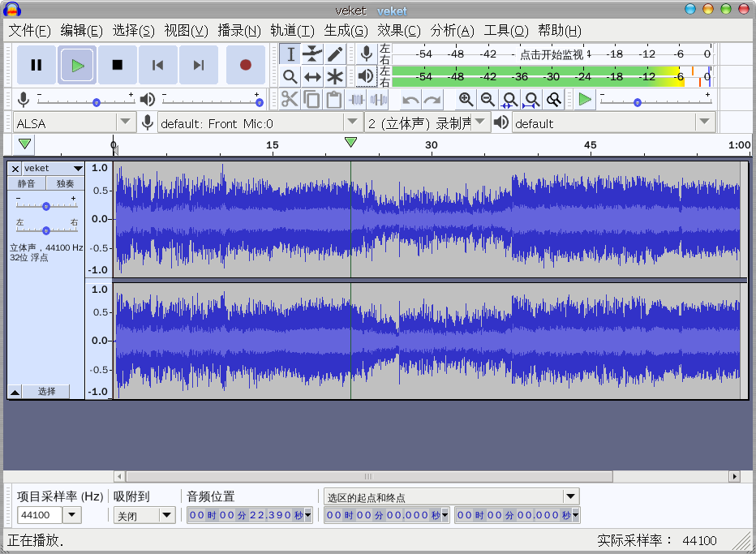Click the timeline ruler at 30
This screenshot has height=554, width=756.
click(432, 145)
